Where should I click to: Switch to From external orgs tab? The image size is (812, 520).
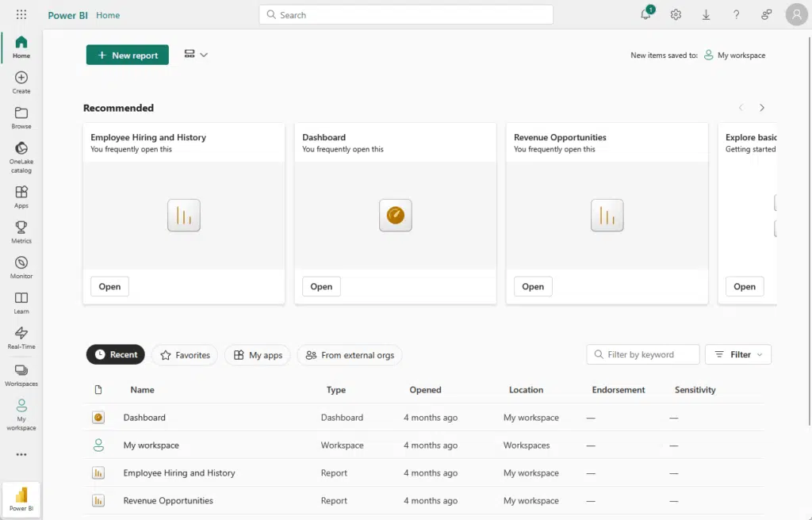click(x=350, y=355)
